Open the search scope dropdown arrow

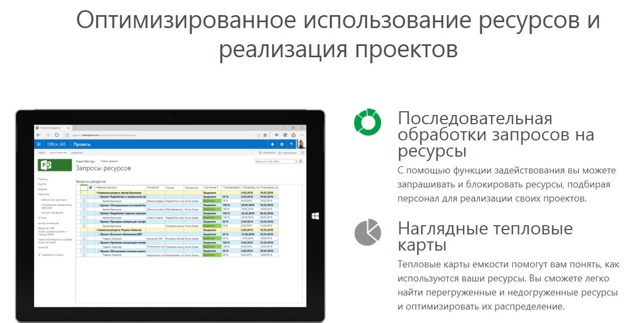click(x=297, y=161)
